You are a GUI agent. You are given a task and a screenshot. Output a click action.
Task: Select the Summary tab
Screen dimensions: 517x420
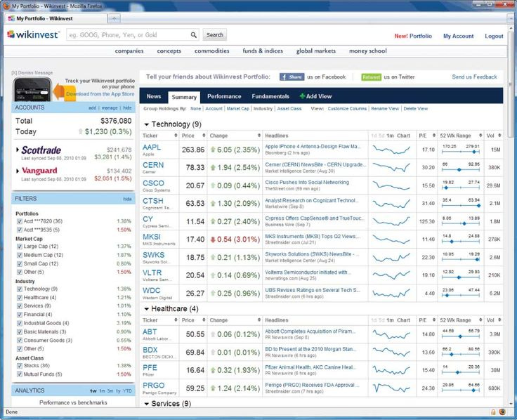184,97
